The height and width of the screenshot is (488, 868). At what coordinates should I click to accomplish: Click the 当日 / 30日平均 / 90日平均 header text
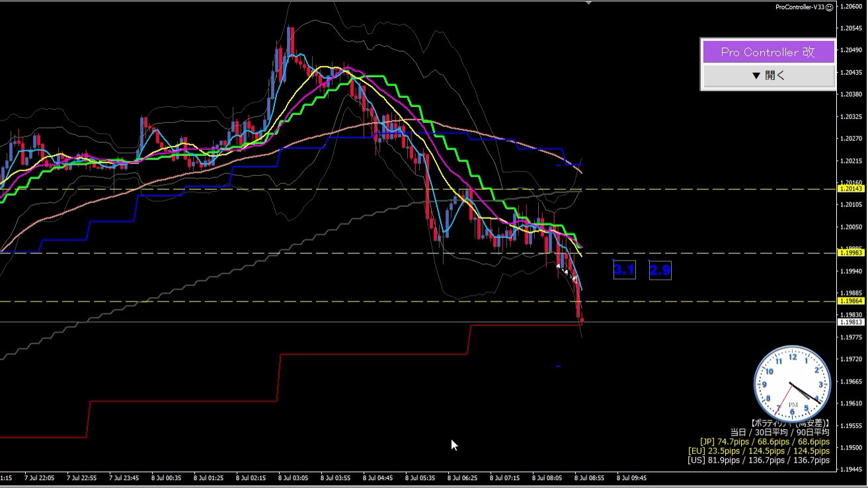tap(779, 432)
